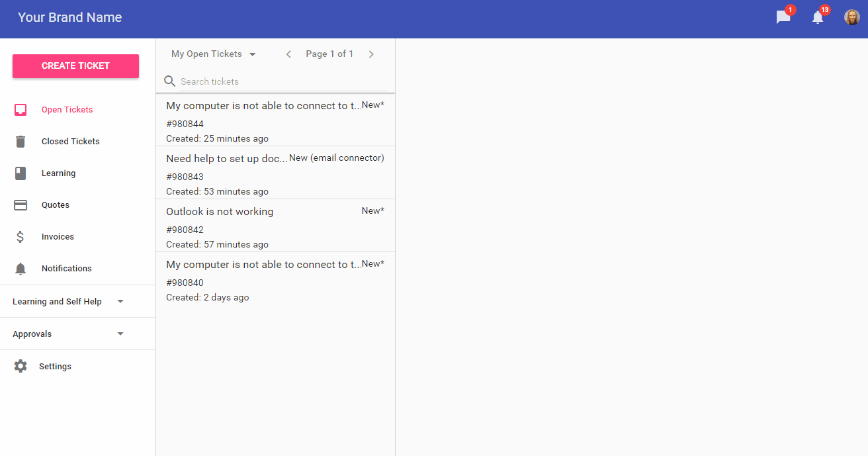The width and height of the screenshot is (868, 456).
Task: Select Quotes menu label
Action: (x=56, y=205)
